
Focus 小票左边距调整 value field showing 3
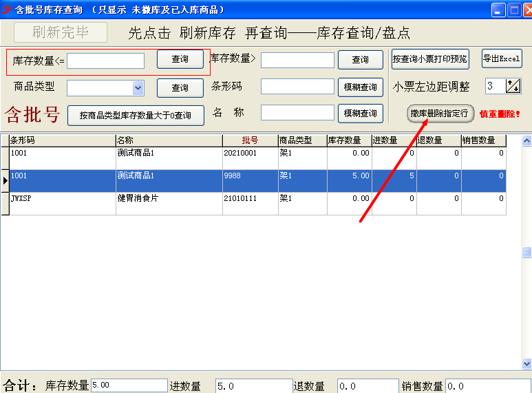point(496,86)
